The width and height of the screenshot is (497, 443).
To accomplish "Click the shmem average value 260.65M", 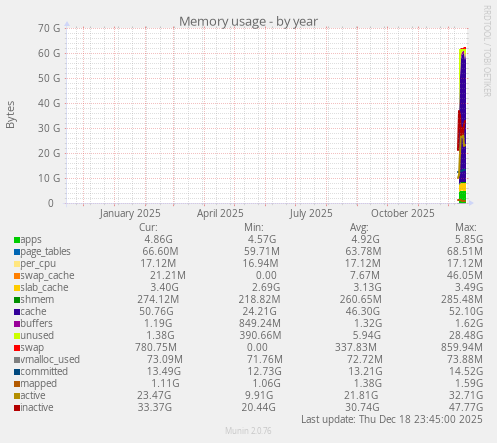I will [361, 300].
